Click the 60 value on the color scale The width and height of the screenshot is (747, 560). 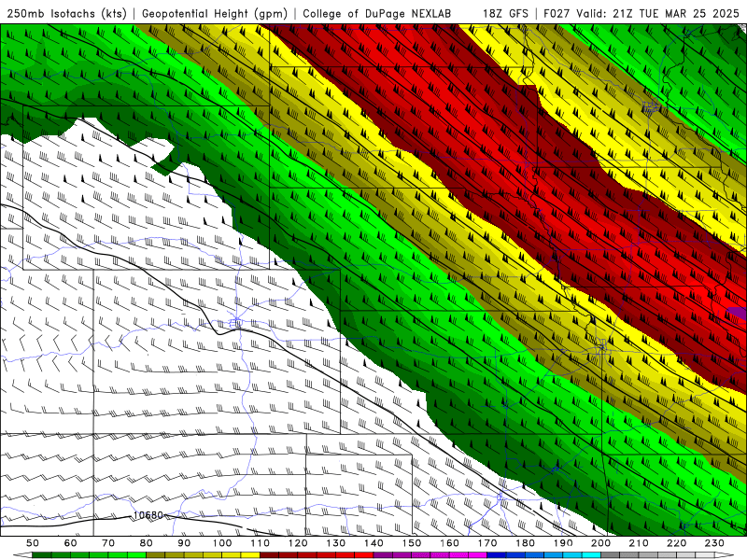coord(71,543)
